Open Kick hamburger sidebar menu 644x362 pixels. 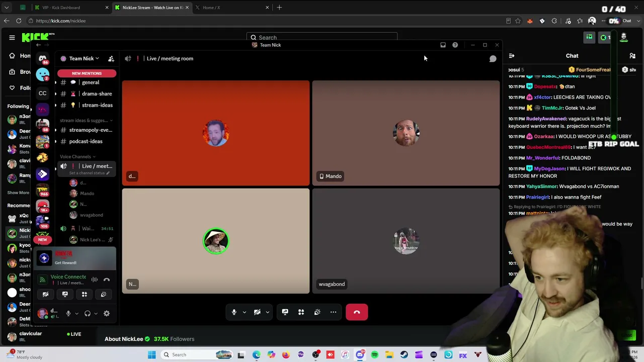pyautogui.click(x=12, y=38)
